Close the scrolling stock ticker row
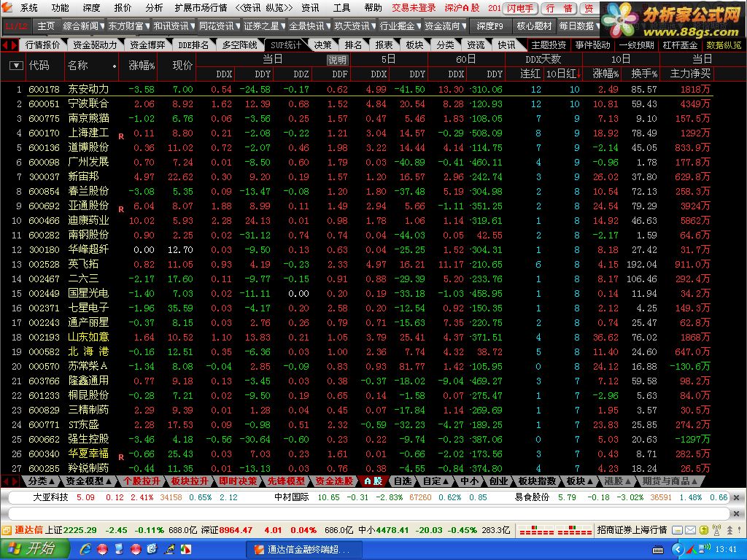Viewport: 747px width, 560px height. click(736, 497)
